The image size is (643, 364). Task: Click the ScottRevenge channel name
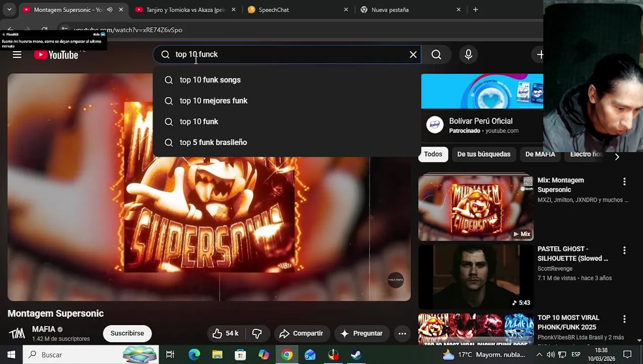click(555, 268)
